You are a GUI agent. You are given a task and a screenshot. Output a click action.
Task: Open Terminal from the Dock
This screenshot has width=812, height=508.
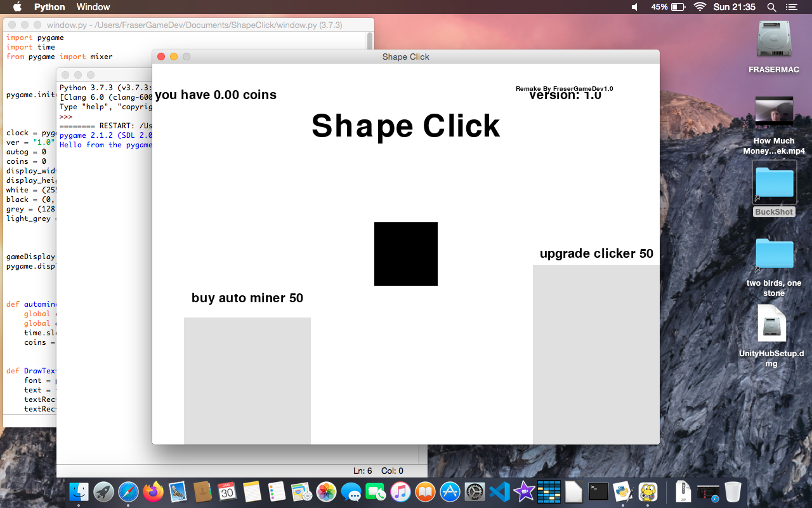tap(598, 491)
